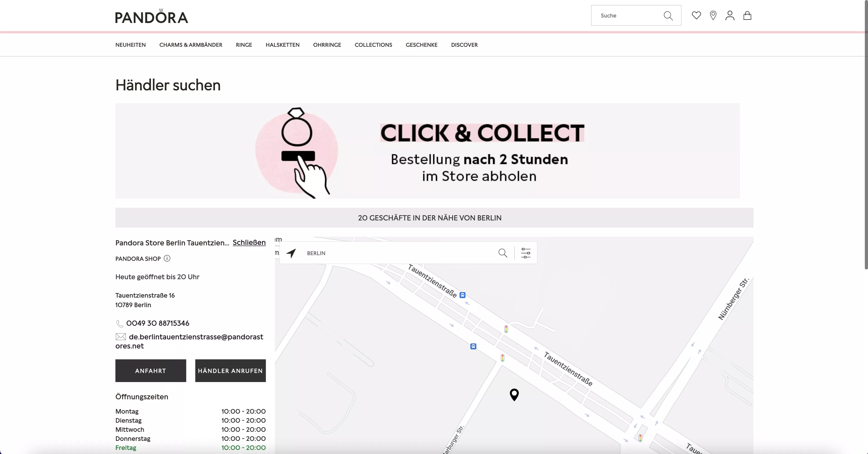Use my location arrow icon
This screenshot has width=868, height=454.
292,253
